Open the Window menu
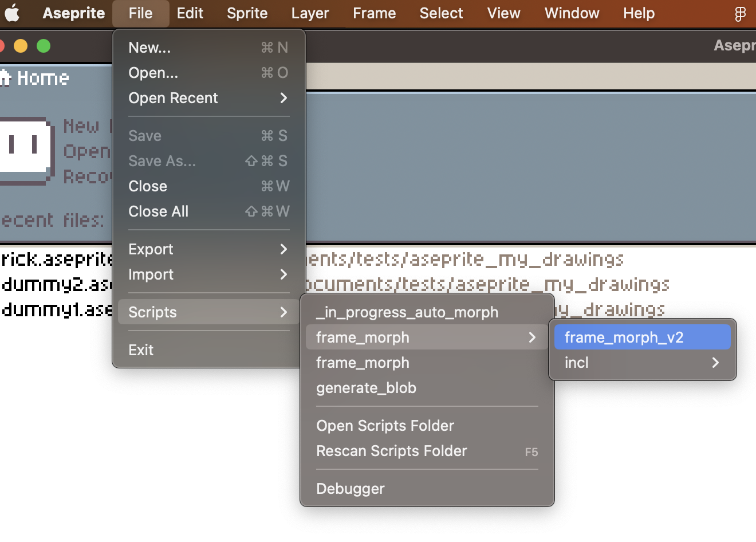Image resolution: width=756 pixels, height=542 pixels. pyautogui.click(x=572, y=13)
